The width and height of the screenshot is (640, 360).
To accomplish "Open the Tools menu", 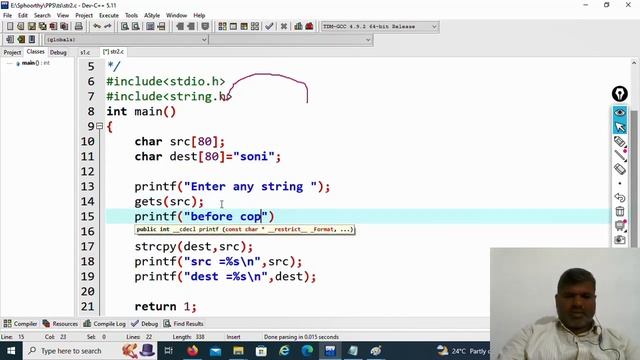I will [x=131, y=16].
